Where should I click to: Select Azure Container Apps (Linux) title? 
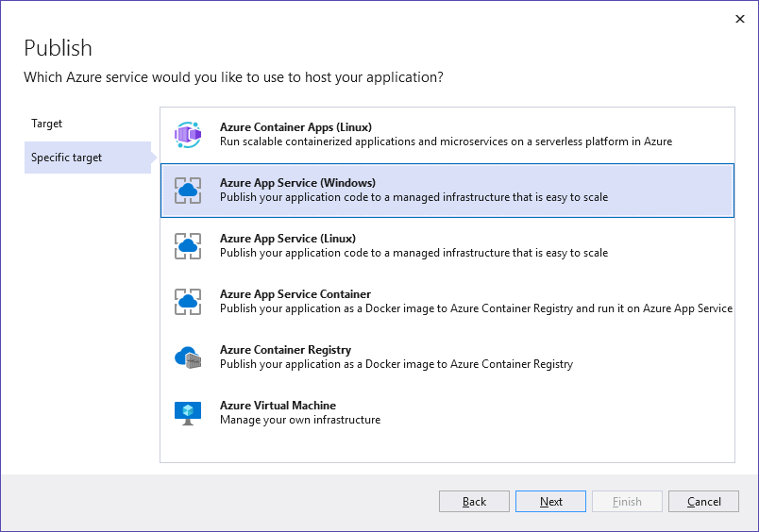click(x=295, y=127)
